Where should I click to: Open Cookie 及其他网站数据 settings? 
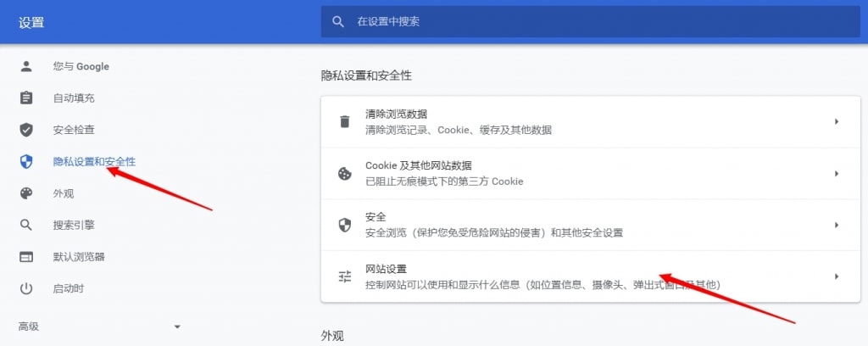(x=419, y=165)
